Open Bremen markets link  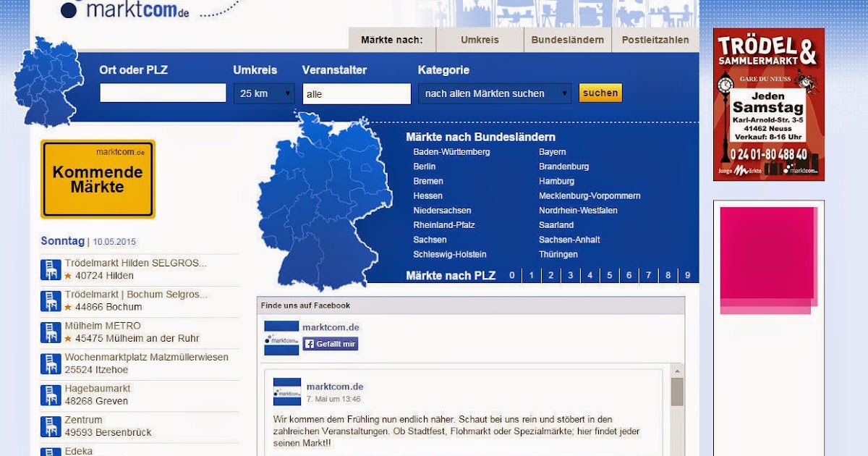428,181
